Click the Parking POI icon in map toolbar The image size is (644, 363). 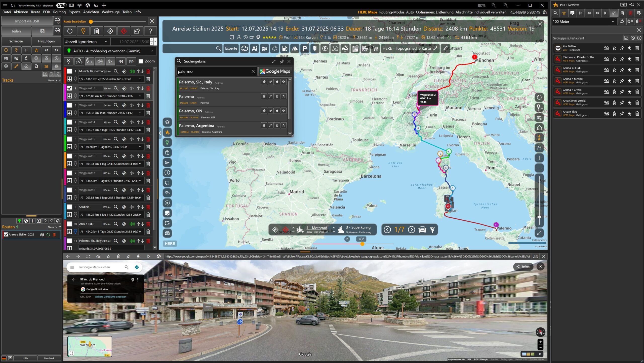pos(305,48)
